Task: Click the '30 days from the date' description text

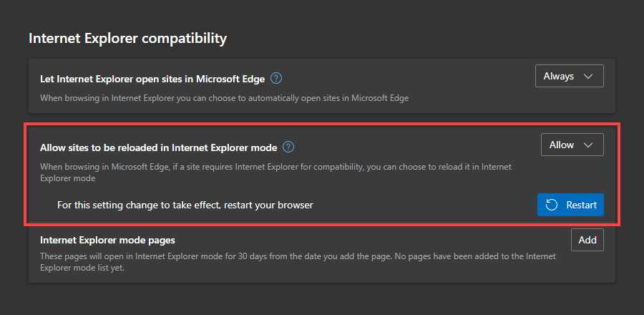Action: (298, 261)
